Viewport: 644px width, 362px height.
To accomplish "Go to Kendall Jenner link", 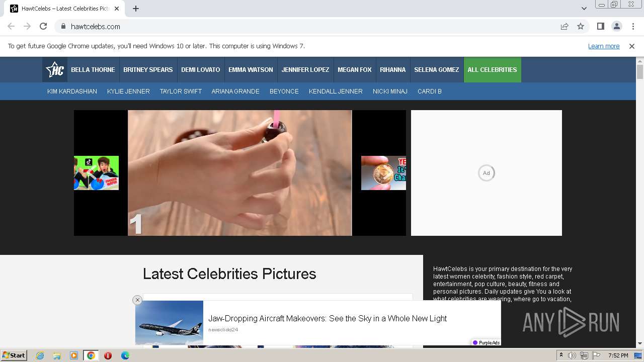I will pos(336,92).
